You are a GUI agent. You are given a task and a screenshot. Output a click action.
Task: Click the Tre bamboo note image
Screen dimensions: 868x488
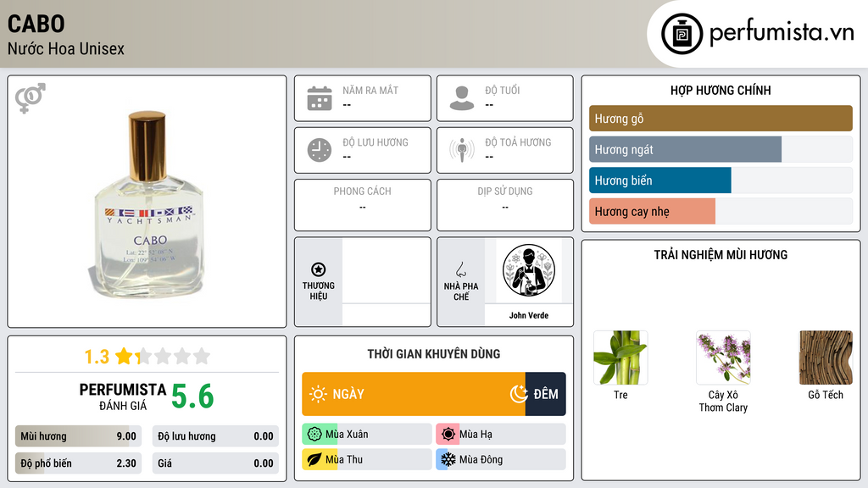coord(620,358)
